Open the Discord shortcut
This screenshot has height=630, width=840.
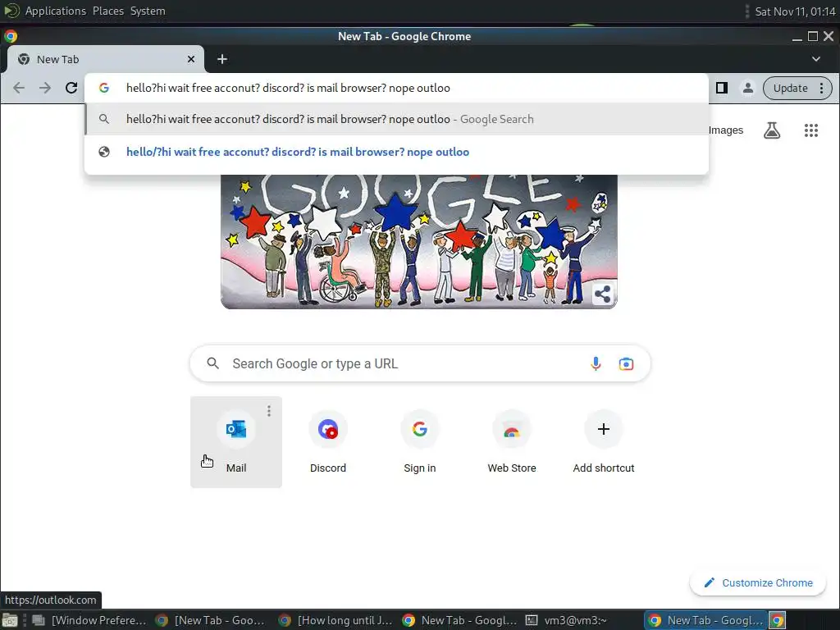pos(328,442)
